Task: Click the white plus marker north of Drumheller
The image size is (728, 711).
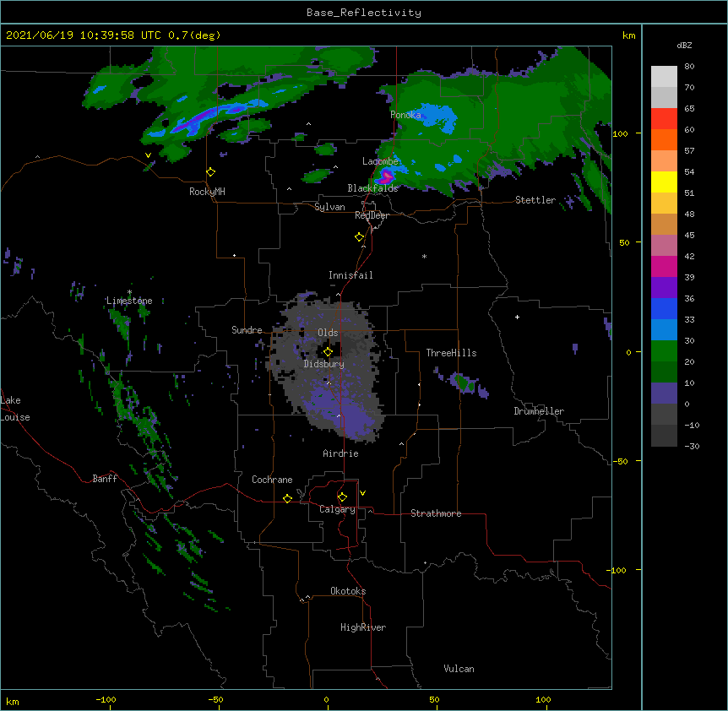Action: pos(517,317)
